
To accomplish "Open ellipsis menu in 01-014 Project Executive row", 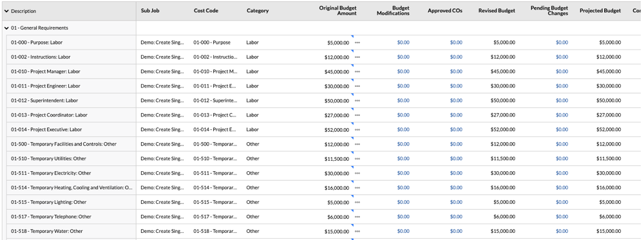I will [x=357, y=129].
